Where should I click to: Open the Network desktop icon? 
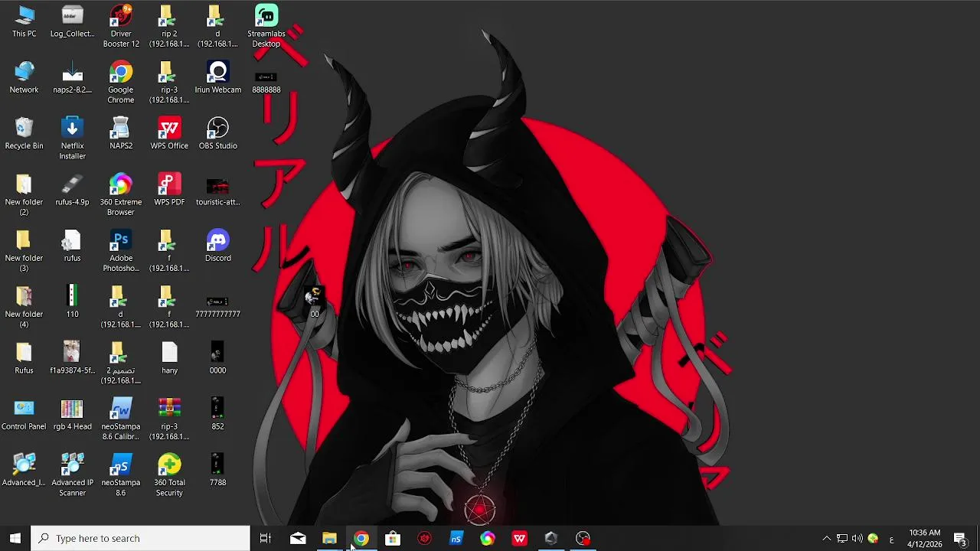click(x=24, y=77)
